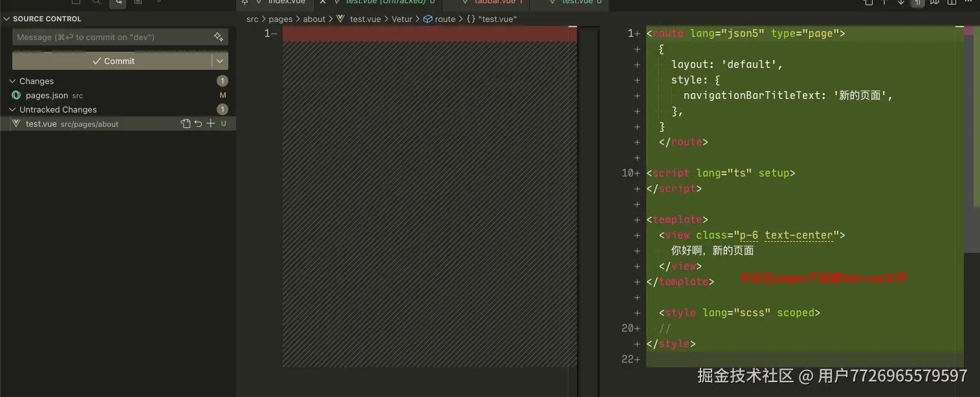Click the Untracked Changes count badge
This screenshot has width=980, height=397.
coord(223,109)
